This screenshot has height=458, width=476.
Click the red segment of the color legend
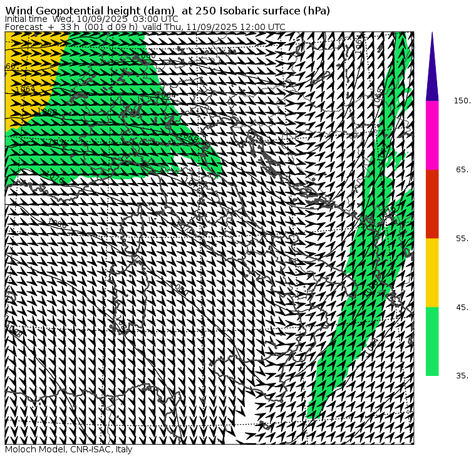coord(432,204)
